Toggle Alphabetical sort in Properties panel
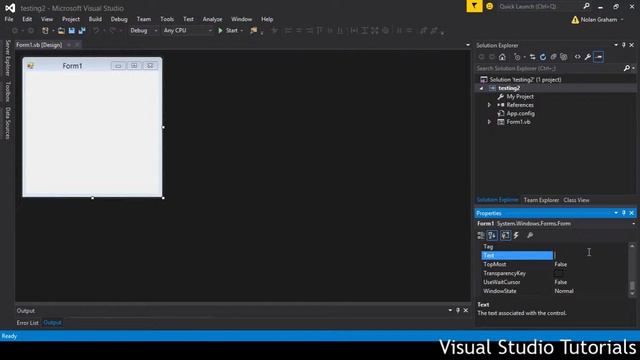The width and height of the screenshot is (640, 360). tap(492, 236)
